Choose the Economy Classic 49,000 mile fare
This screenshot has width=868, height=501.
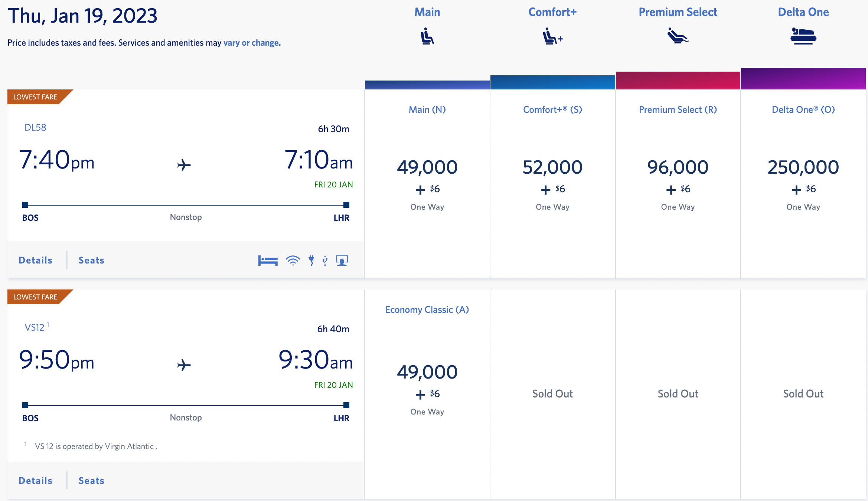(427, 372)
